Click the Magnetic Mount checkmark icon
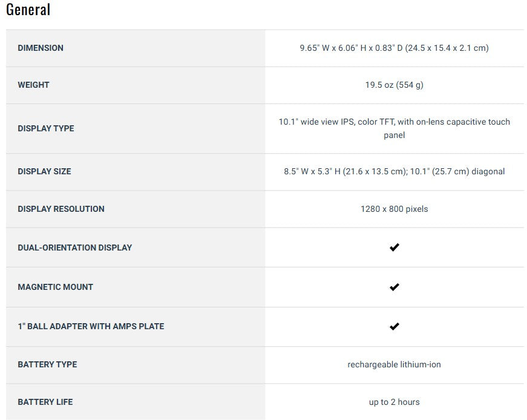The image size is (527, 420). [394, 287]
